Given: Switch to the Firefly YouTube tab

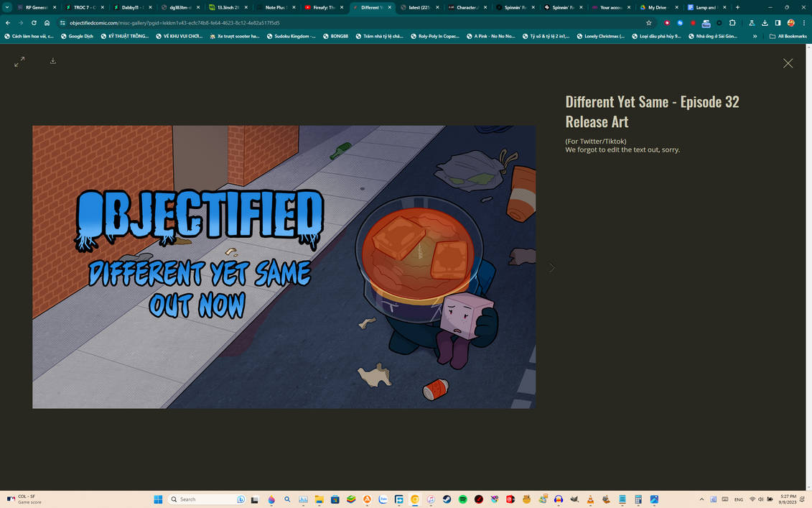Looking at the screenshot, I should point(324,7).
